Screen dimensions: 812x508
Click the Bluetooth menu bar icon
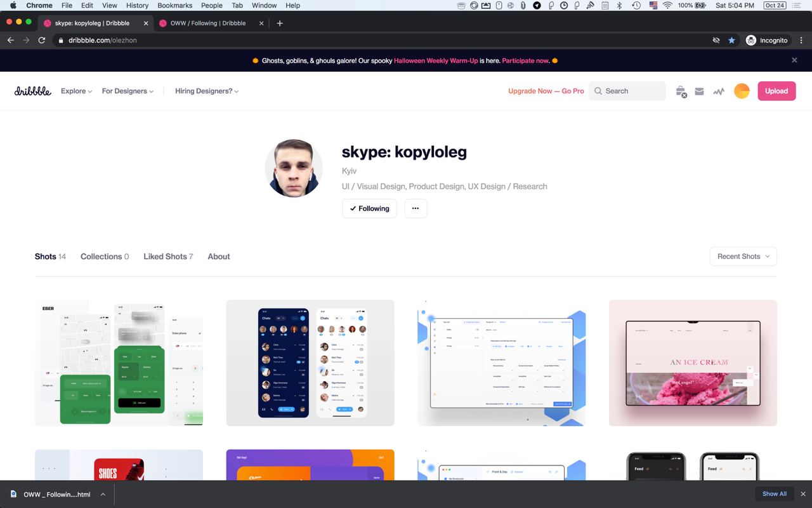[x=620, y=5]
